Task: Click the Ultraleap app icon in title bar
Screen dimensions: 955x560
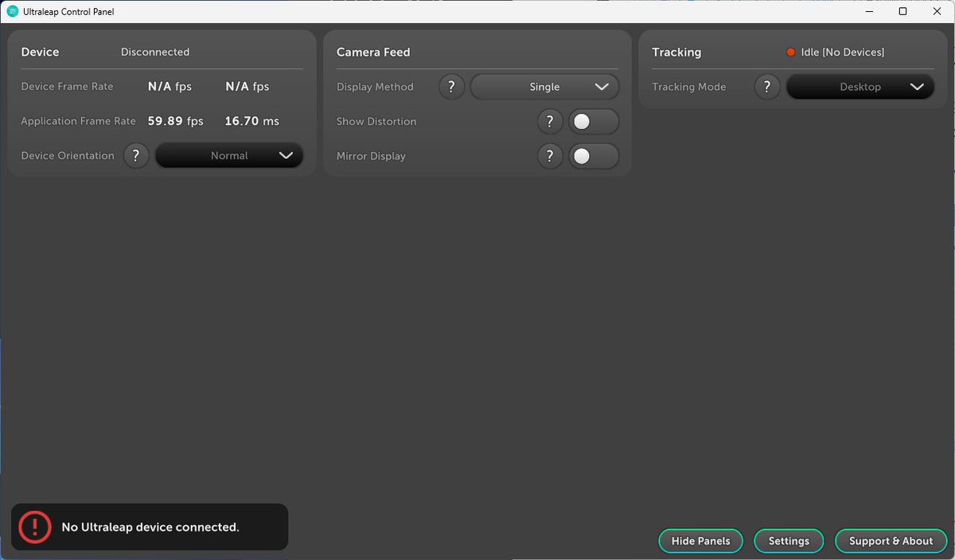Action: tap(13, 11)
